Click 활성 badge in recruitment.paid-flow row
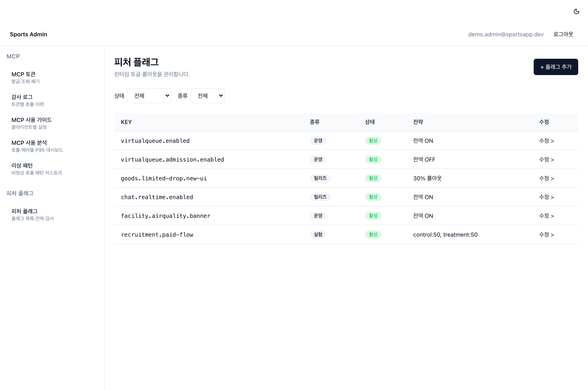 click(x=373, y=235)
